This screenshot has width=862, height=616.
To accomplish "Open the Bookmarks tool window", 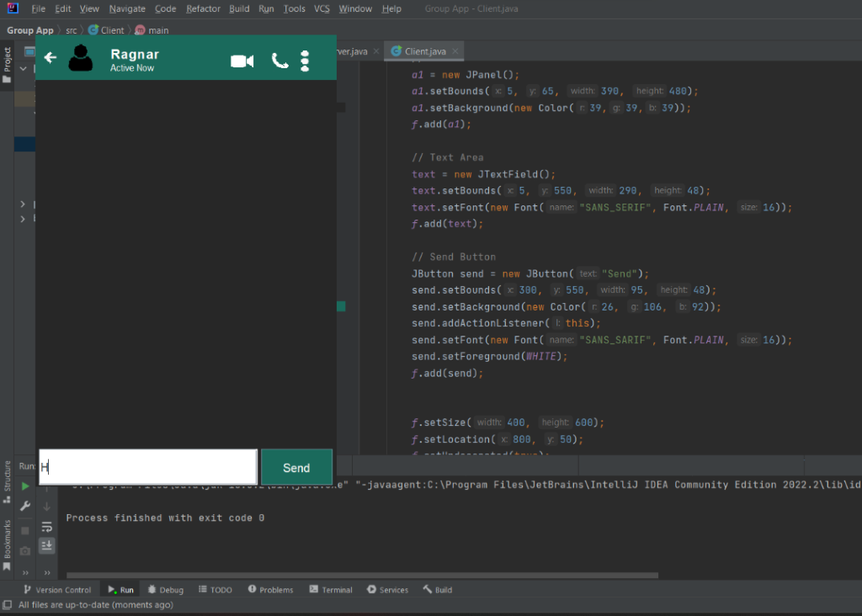I will pyautogui.click(x=7, y=545).
